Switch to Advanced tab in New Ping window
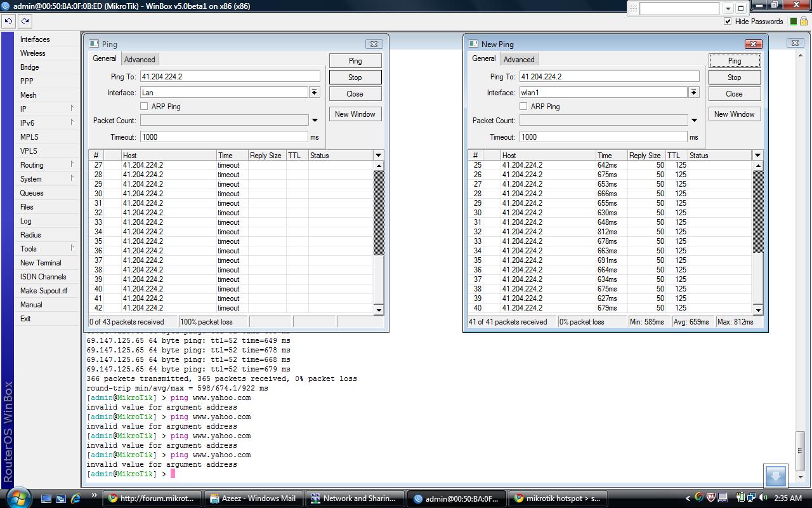The height and width of the screenshot is (508, 812). pos(519,60)
